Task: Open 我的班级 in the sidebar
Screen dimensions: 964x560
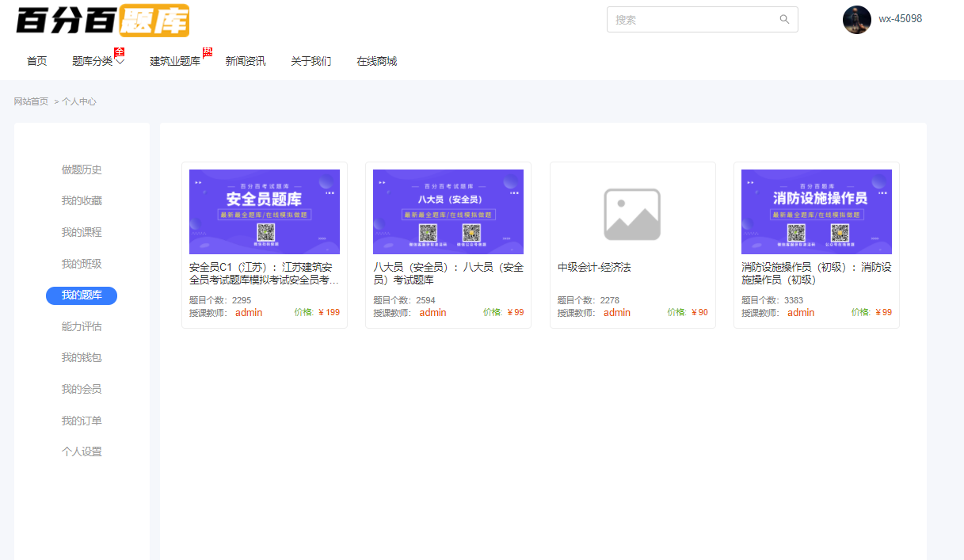Action: (82, 264)
